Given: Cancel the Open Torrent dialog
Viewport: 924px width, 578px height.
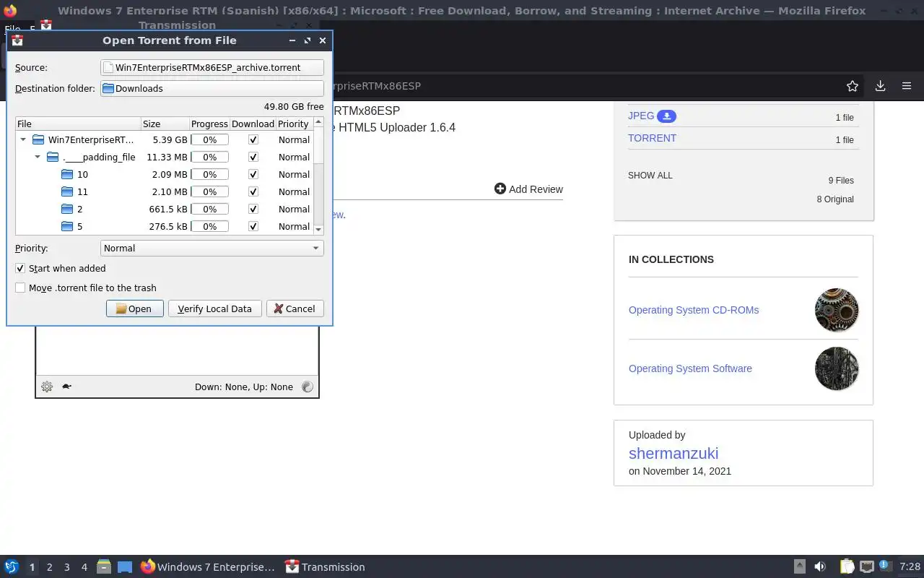Looking at the screenshot, I should pos(295,309).
